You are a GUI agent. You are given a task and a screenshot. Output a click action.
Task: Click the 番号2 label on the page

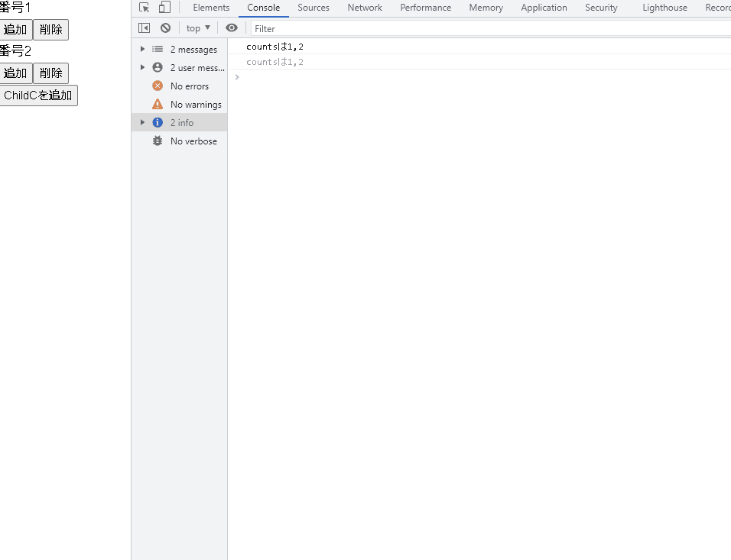click(15, 50)
